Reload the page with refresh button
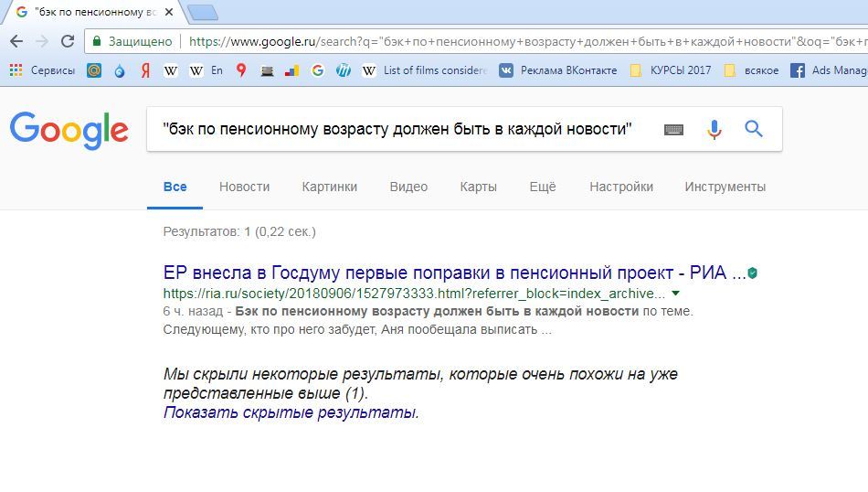The height and width of the screenshot is (492, 868). click(67, 41)
